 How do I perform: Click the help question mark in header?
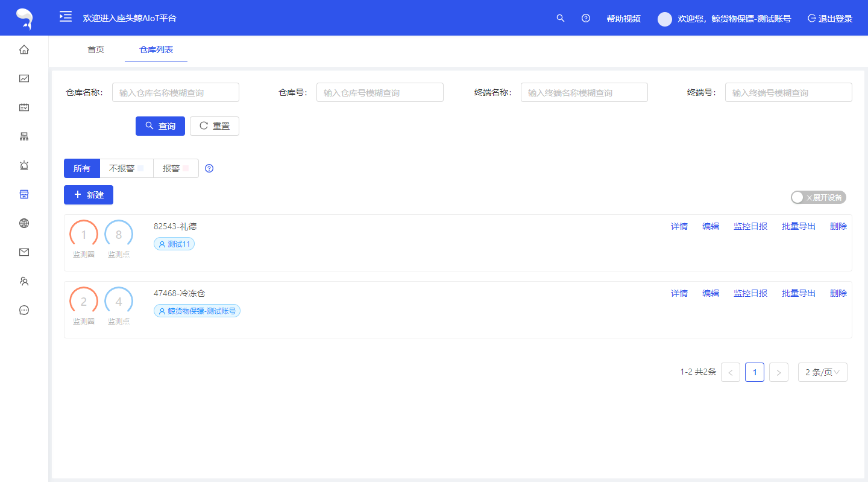click(586, 18)
